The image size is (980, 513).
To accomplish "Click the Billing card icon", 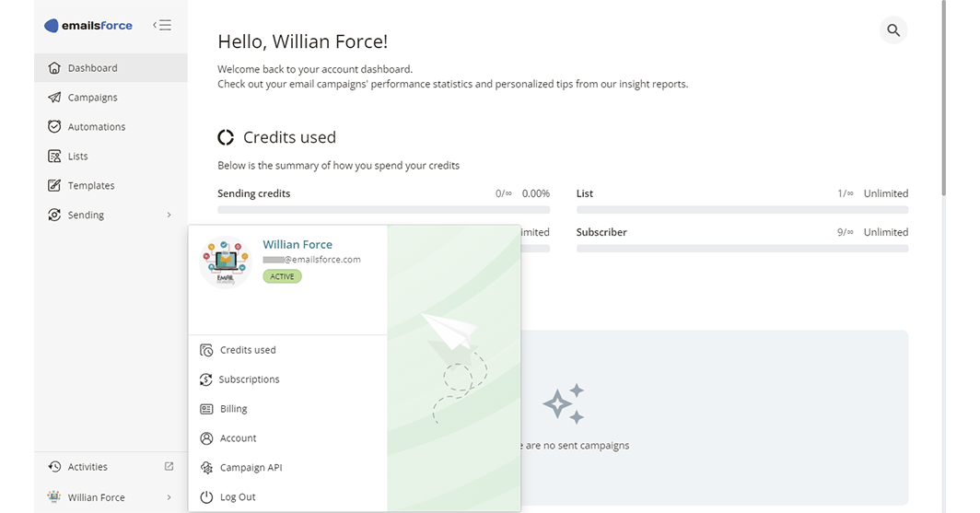I will point(206,409).
